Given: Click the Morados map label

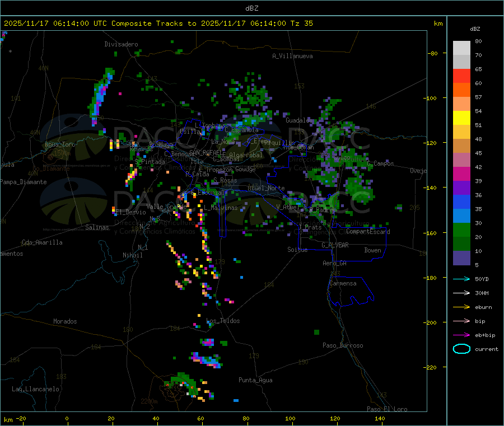Looking at the screenshot, I should [x=65, y=321].
